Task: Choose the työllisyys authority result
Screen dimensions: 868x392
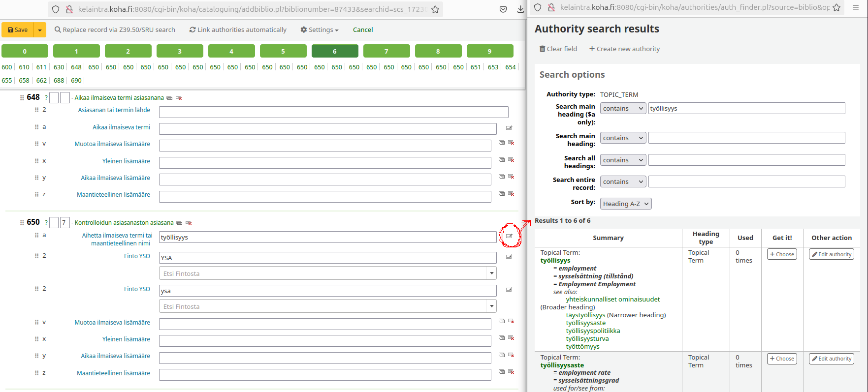Action: (781, 254)
